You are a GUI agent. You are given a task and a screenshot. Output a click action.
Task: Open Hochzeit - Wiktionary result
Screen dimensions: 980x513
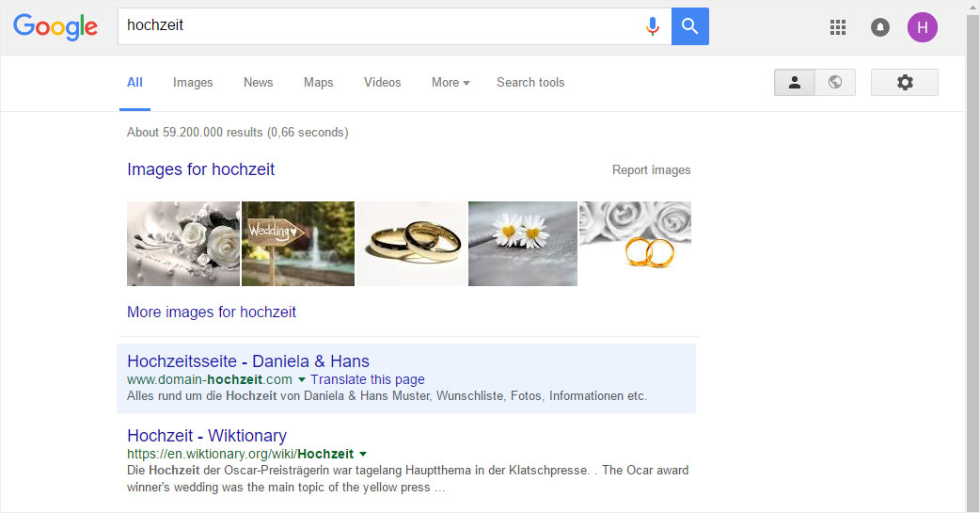206,436
